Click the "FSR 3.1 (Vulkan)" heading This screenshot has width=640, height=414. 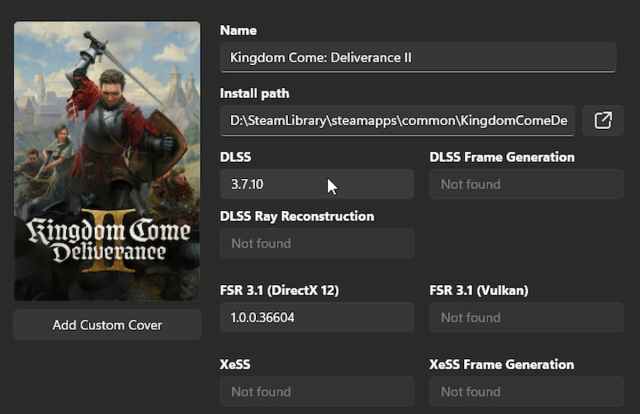479,290
